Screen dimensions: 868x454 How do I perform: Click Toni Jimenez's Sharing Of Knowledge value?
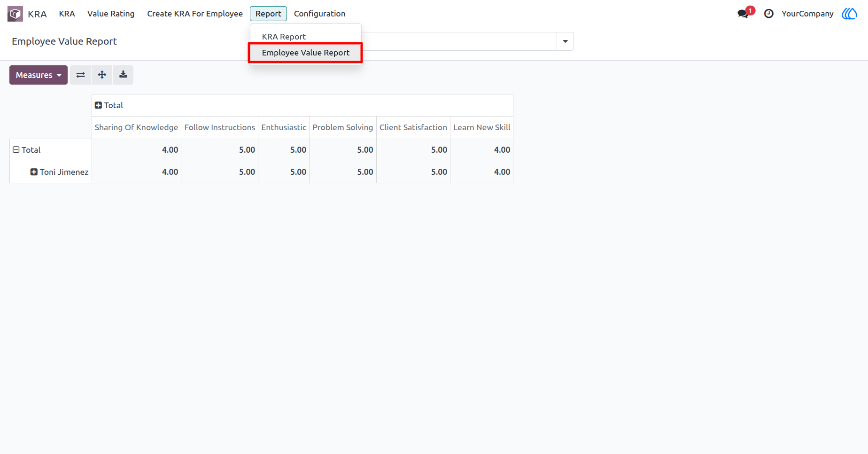136,172
